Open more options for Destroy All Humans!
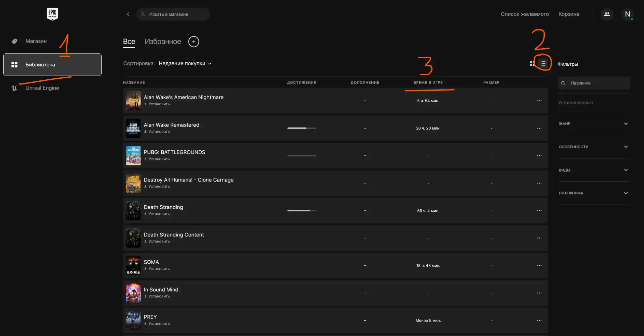644x336 pixels. tap(539, 183)
